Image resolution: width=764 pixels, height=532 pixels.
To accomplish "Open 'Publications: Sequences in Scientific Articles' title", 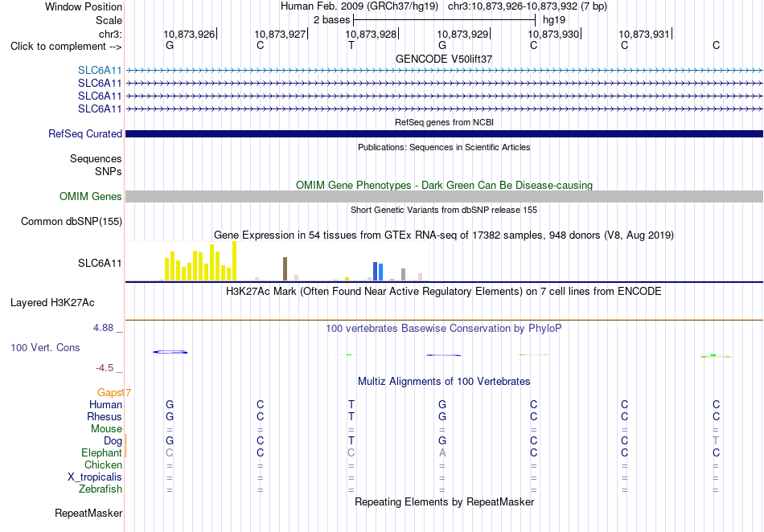I will tap(444, 147).
